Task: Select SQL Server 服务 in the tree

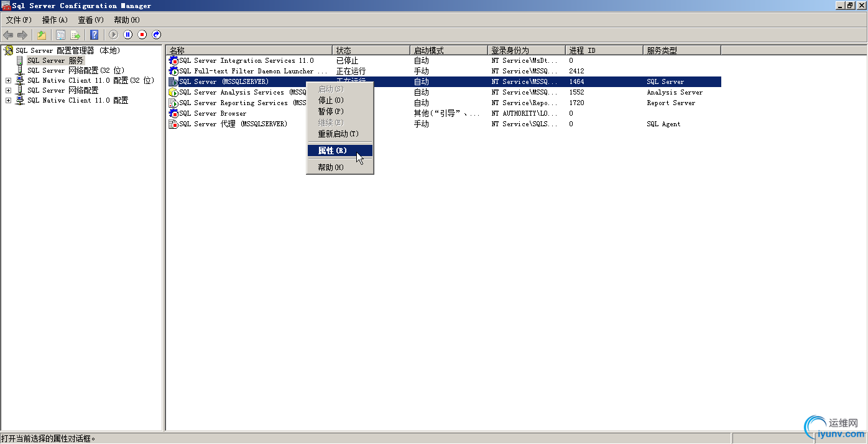Action: tap(55, 60)
